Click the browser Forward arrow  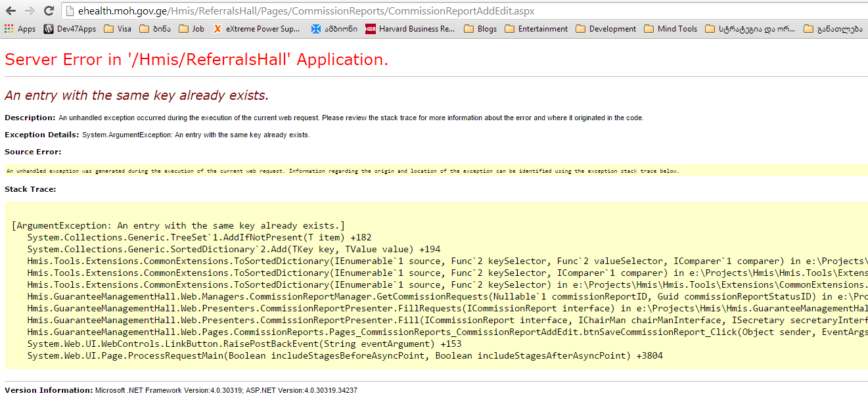(30, 11)
